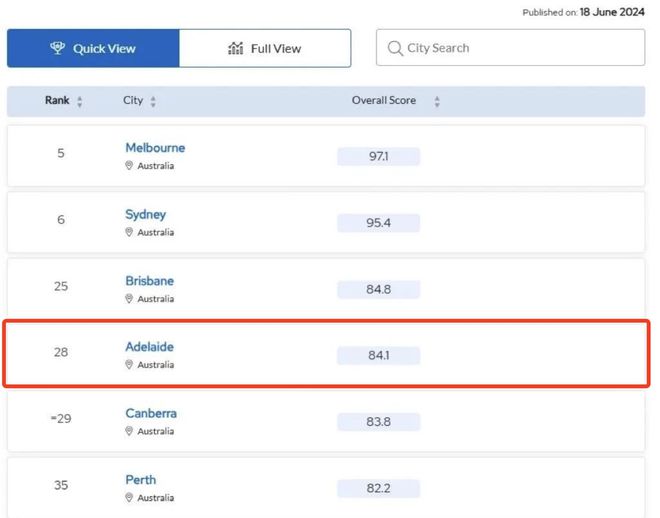Click Melbourne's score 97.1

click(x=378, y=157)
